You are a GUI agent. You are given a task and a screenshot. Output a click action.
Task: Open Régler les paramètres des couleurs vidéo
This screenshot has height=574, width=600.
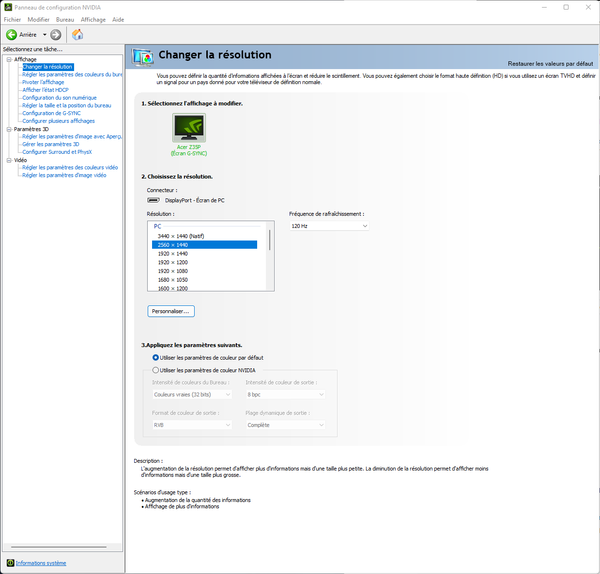point(70,168)
